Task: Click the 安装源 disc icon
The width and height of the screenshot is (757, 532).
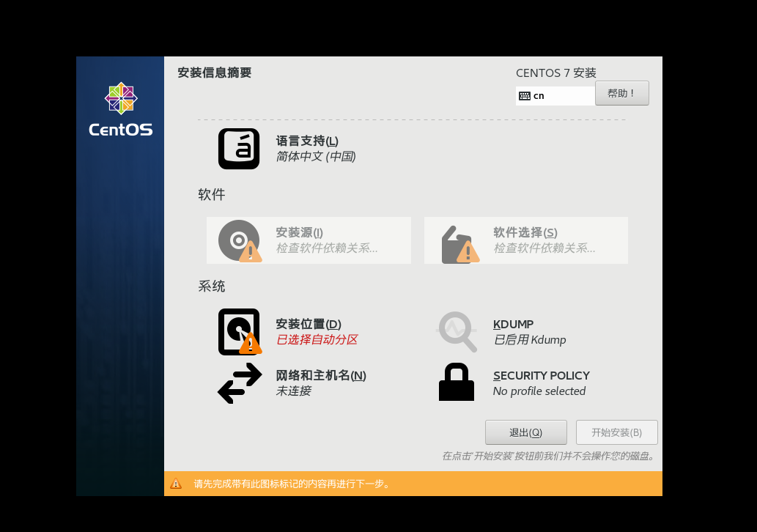Action: 240,241
